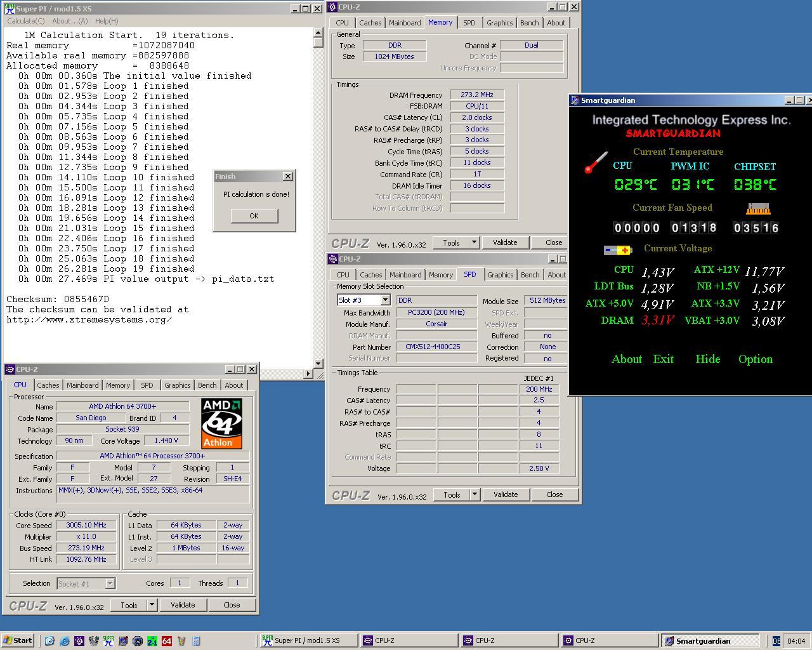Click the Smartguardian title bar icon
Viewport: 812px width, 650px height.
coord(575,100)
